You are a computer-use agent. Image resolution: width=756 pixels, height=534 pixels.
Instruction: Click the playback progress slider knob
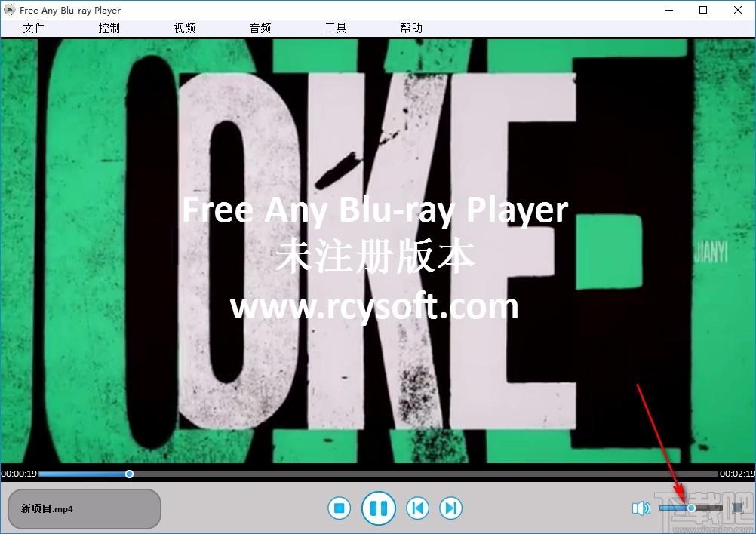point(129,474)
